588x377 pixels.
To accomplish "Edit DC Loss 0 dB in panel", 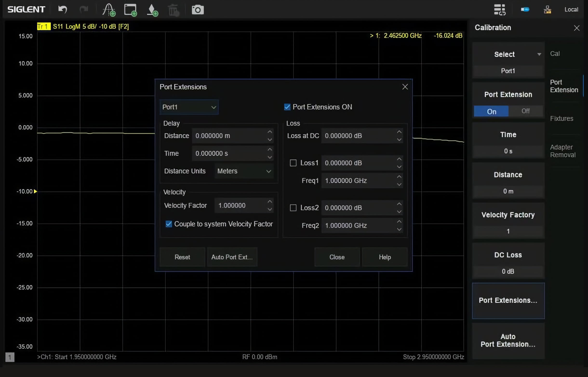I will click(x=508, y=272).
